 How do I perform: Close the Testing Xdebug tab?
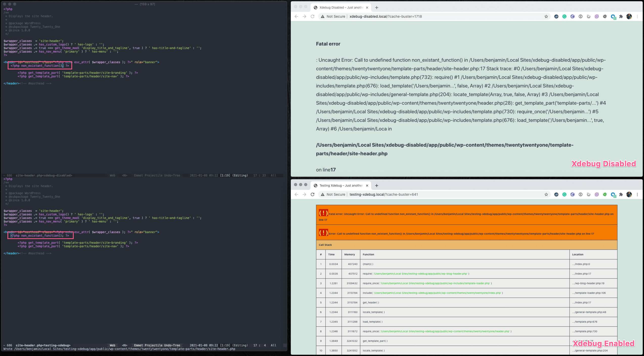coord(367,186)
